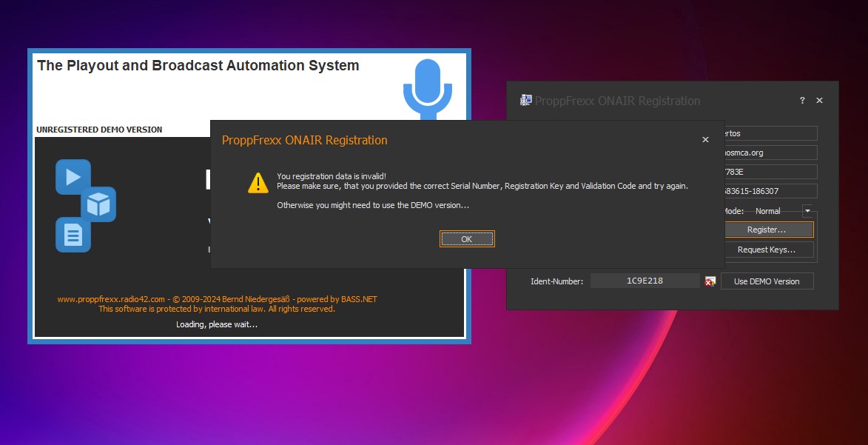Choose Use DEMO Version

coord(766,281)
